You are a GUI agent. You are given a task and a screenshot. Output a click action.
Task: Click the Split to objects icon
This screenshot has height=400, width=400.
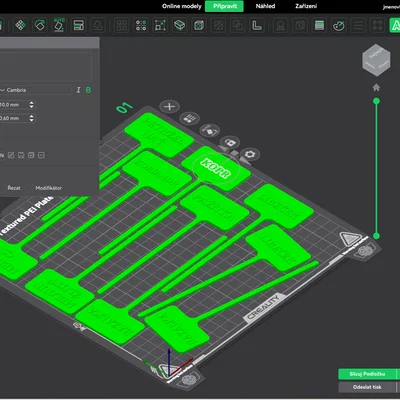[122, 25]
